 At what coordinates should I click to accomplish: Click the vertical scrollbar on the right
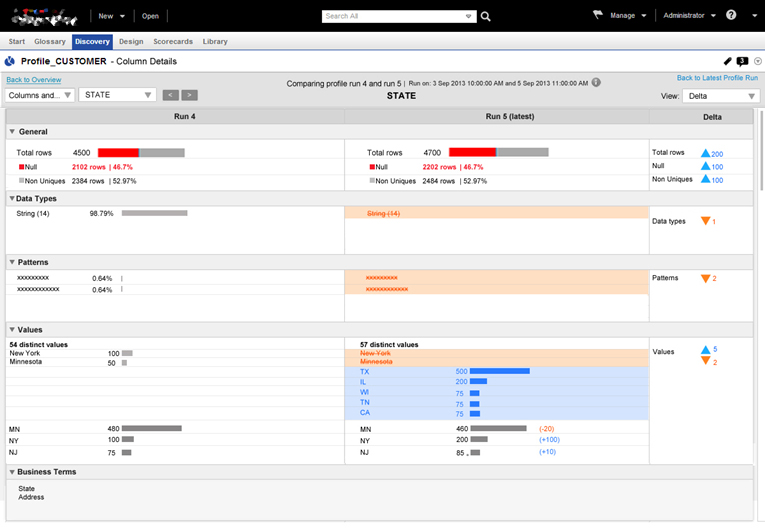[762, 150]
